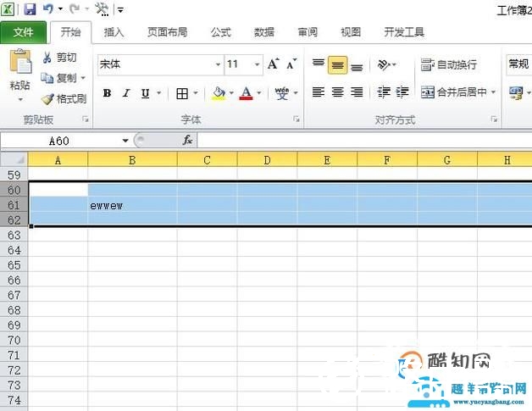
Task: Switch to the Review (审阅) tab
Action: tap(308, 32)
